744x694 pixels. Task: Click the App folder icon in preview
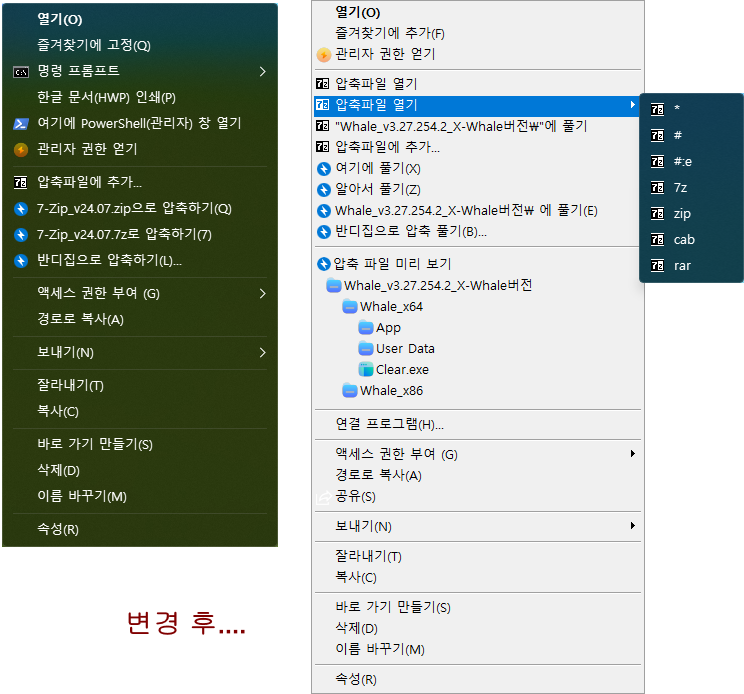[366, 327]
